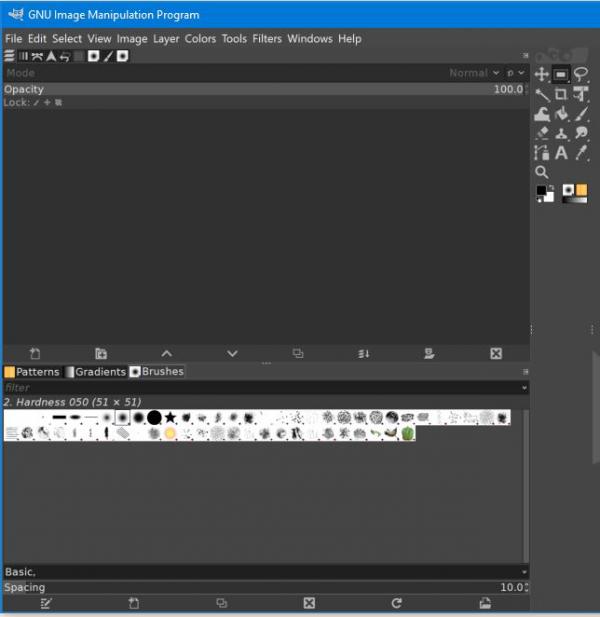
Task: Open the Filters menu
Action: click(267, 39)
